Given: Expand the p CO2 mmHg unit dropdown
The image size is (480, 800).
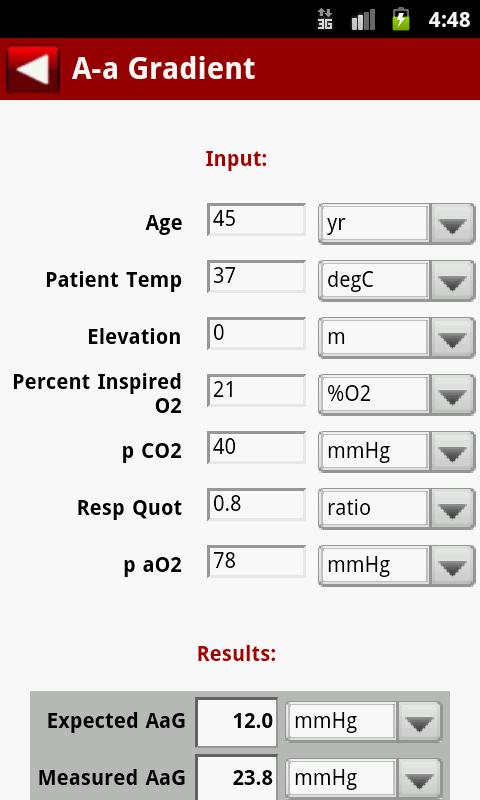Looking at the screenshot, I should [x=396, y=453].
